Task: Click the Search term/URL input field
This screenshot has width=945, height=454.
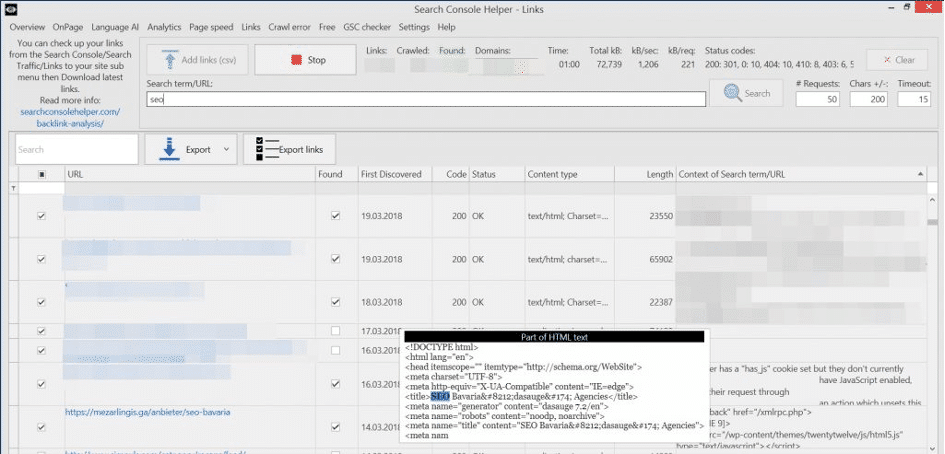Action: (x=425, y=99)
